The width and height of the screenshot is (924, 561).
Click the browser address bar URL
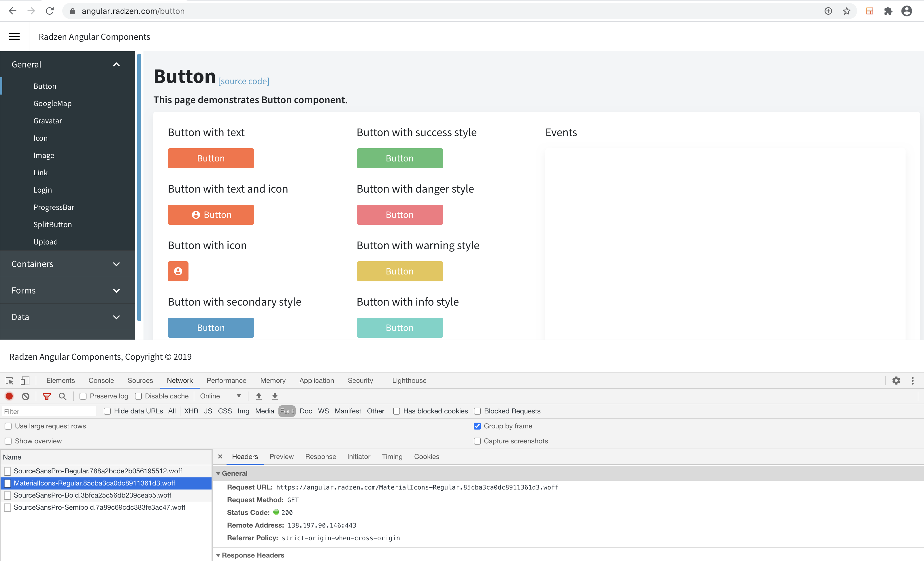coord(133,11)
